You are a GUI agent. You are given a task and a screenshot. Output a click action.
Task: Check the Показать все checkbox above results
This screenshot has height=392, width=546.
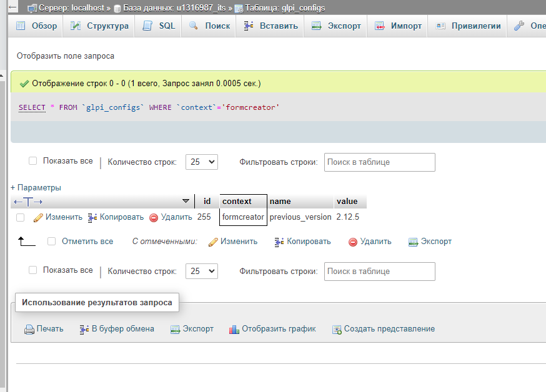[32, 160]
